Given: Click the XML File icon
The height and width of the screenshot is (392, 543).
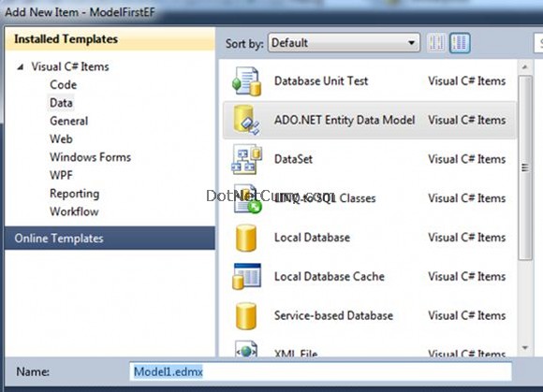Looking at the screenshot, I should 246,350.
